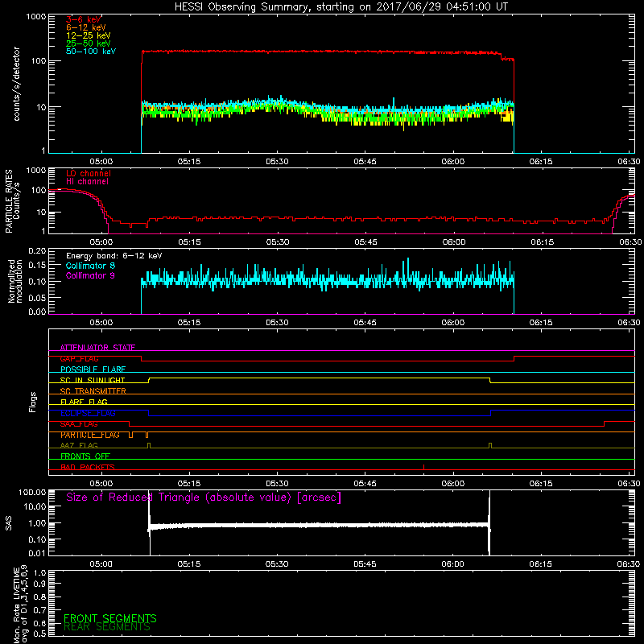Click the Mon. Rate LIVETIME axis label
This screenshot has height=644, width=644.
click(20, 605)
